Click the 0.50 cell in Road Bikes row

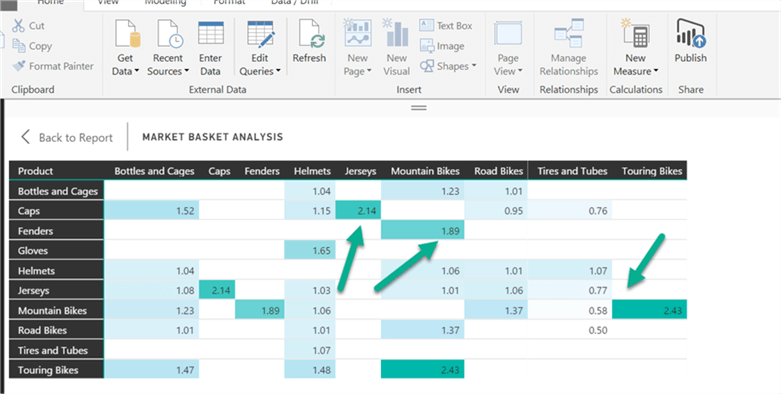coord(570,330)
